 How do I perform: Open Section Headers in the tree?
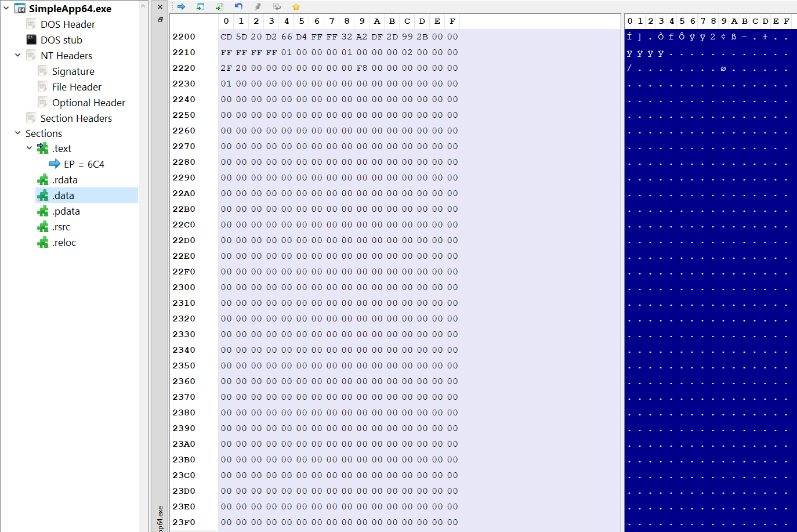(x=76, y=118)
